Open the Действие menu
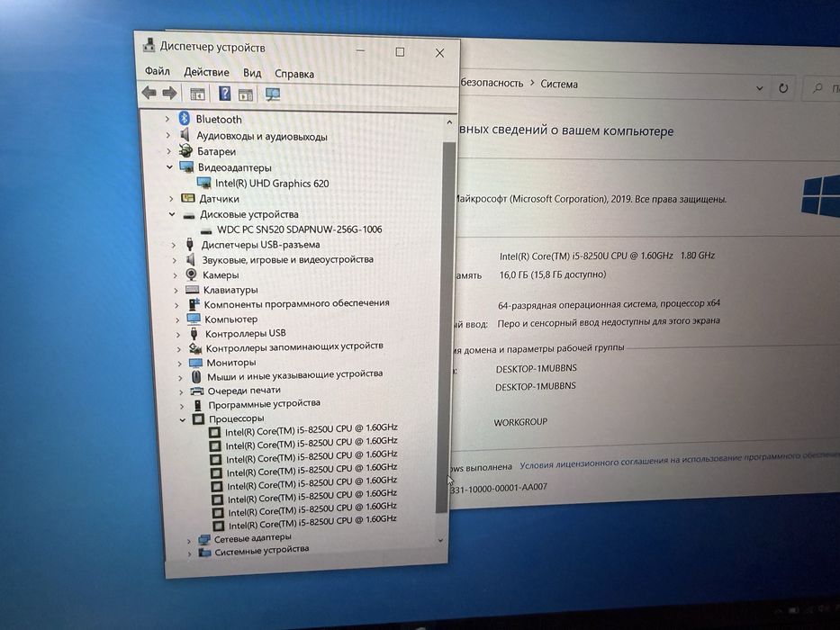Screen dimensions: 840x630 (206, 72)
